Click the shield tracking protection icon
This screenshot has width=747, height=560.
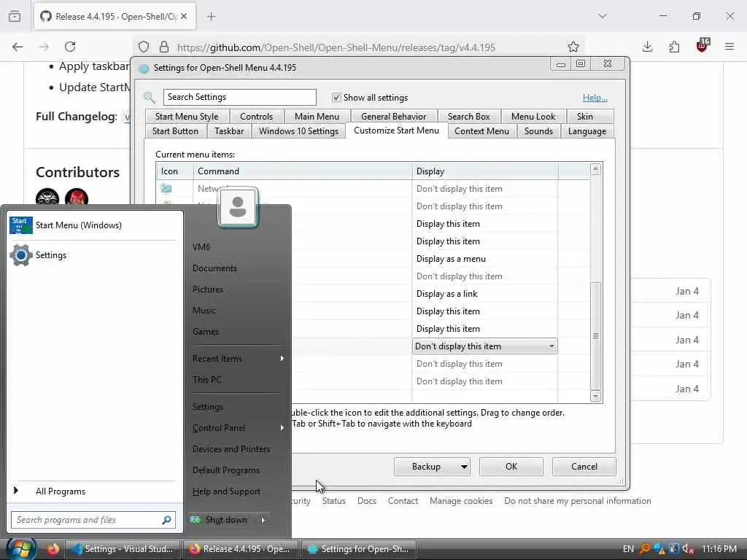tap(144, 47)
